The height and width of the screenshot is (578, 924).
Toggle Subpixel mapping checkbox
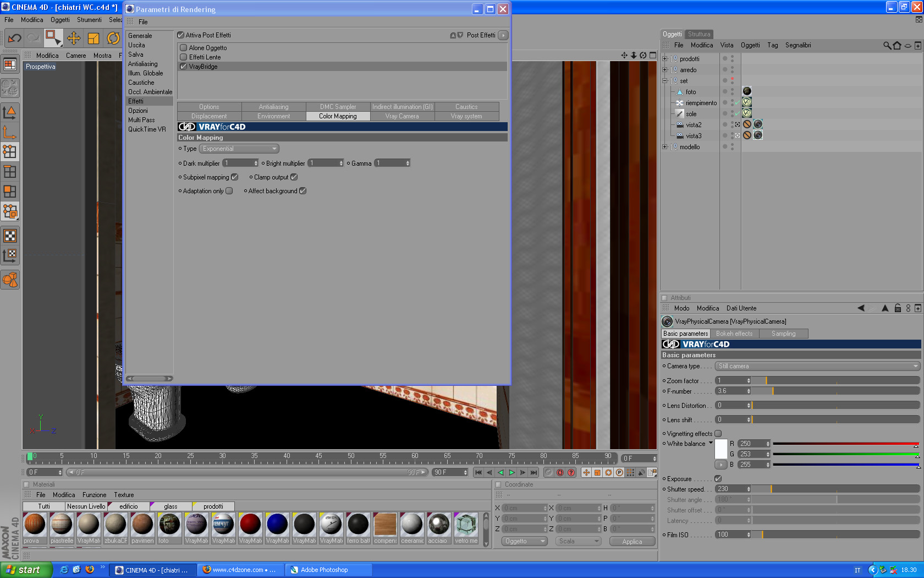235,177
